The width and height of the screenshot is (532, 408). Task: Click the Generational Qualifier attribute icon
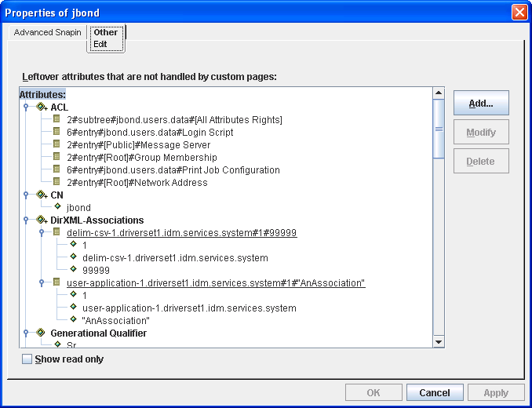pyautogui.click(x=41, y=333)
